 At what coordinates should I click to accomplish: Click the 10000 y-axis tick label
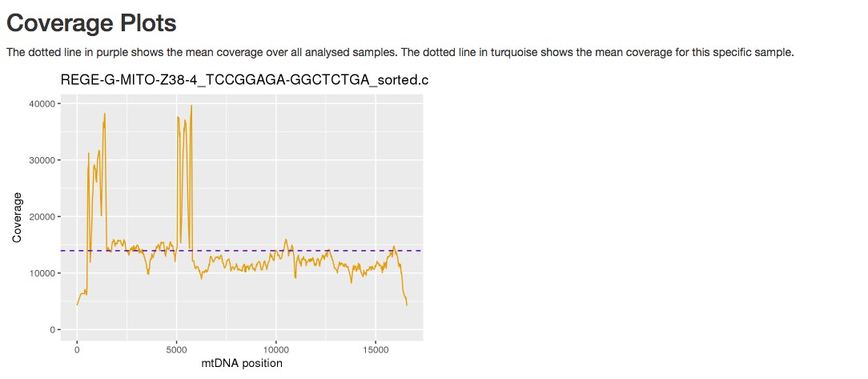pyautogui.click(x=42, y=273)
